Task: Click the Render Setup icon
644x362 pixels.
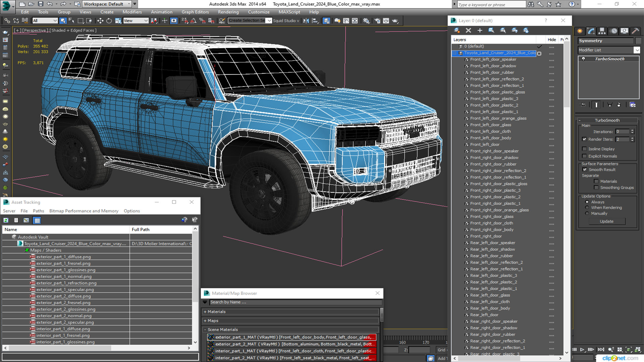Action: [x=377, y=21]
